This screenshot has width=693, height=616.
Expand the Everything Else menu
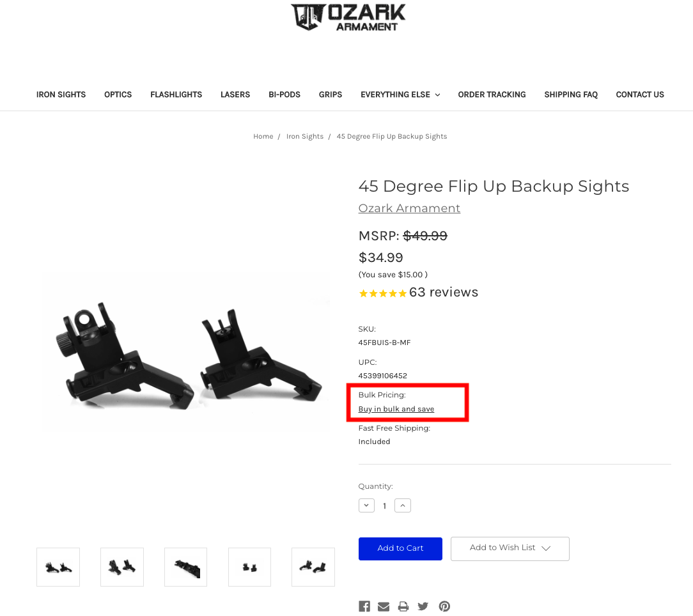pos(400,95)
